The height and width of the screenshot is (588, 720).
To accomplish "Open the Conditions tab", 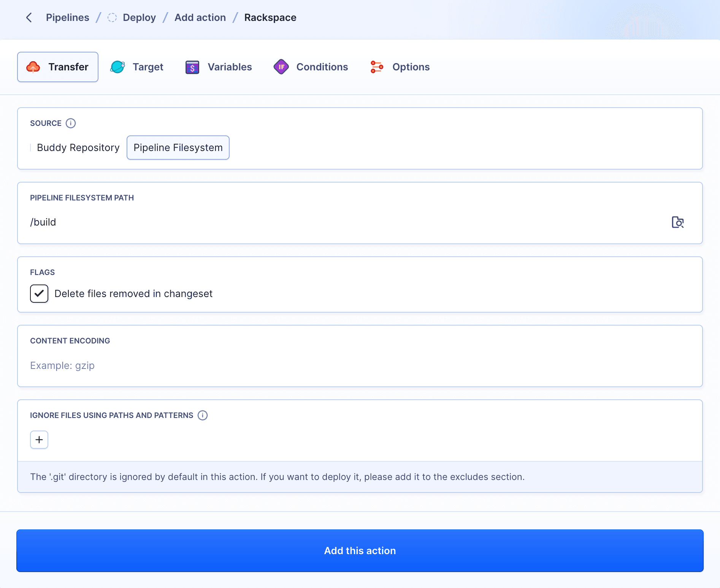I will pyautogui.click(x=311, y=67).
